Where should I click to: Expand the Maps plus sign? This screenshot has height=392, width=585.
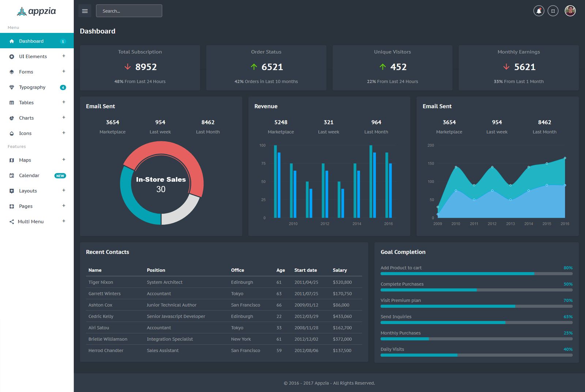[x=64, y=159]
